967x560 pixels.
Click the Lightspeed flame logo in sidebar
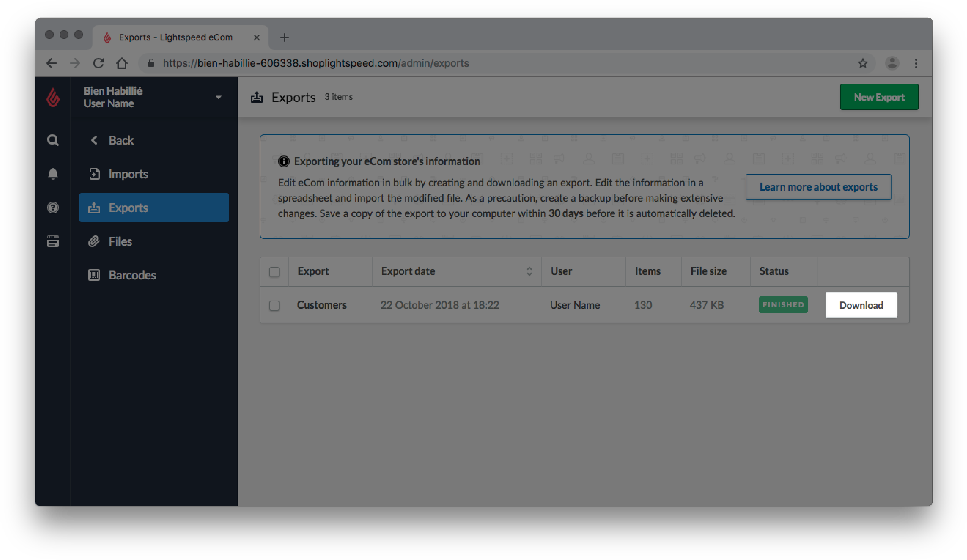(x=53, y=97)
